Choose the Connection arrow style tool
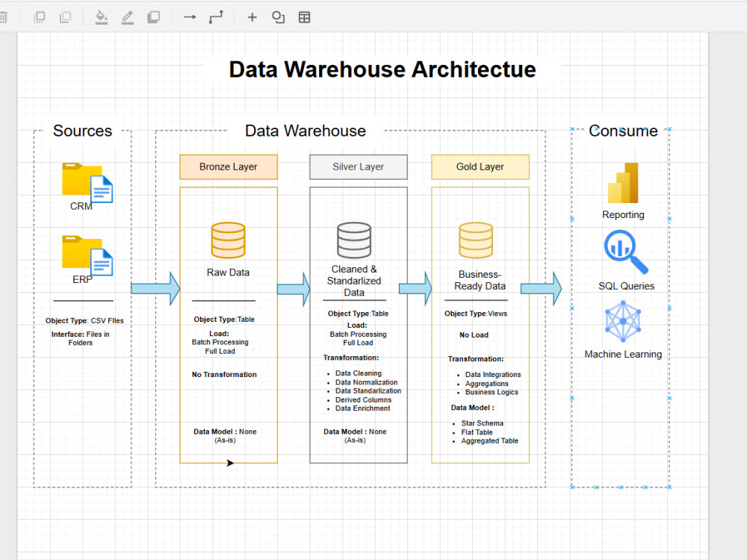The width and height of the screenshot is (747, 560). (190, 17)
